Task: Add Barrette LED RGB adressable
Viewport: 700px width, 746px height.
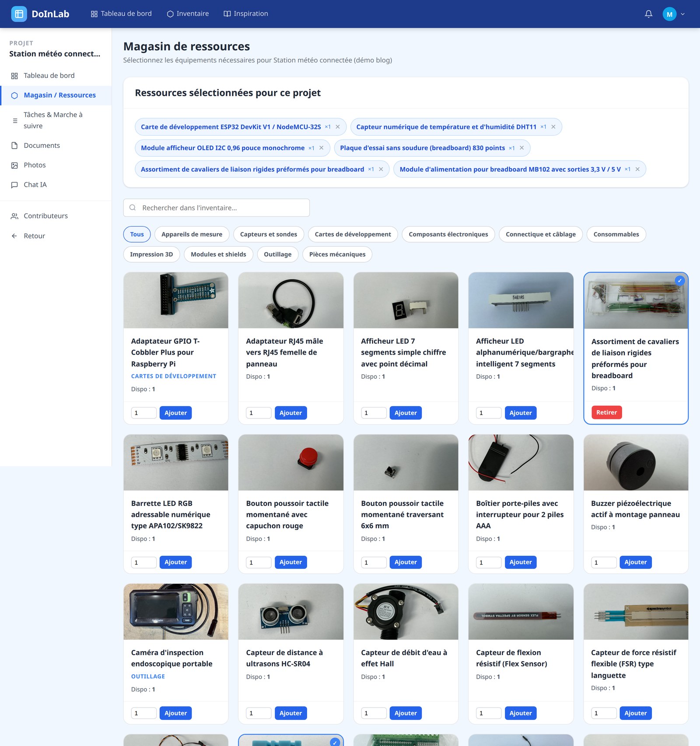Action: [x=175, y=562]
